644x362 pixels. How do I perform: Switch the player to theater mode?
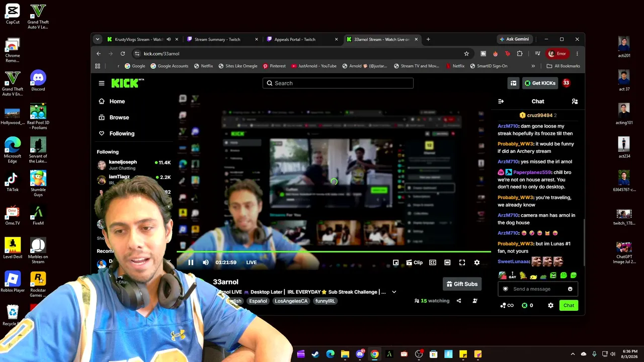[447, 262]
